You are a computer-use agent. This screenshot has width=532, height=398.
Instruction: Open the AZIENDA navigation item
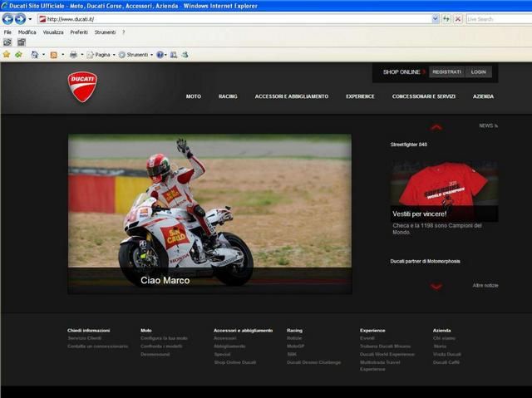(483, 96)
